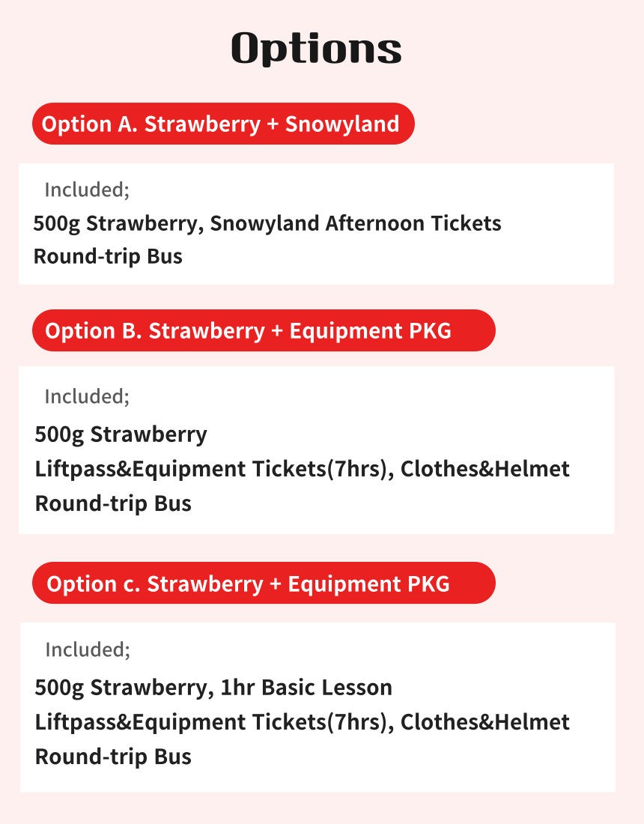Click Clothes&Helmet text in Option c
Image resolution: width=644 pixels, height=824 pixels.
tap(484, 722)
